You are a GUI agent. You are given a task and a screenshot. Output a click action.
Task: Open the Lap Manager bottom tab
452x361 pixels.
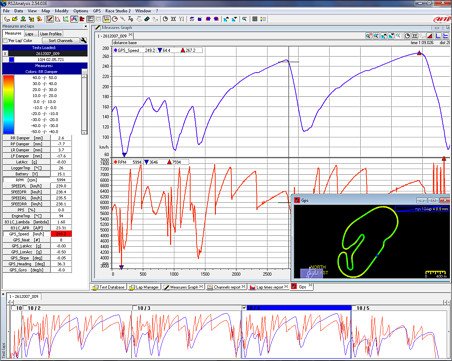coord(145,287)
